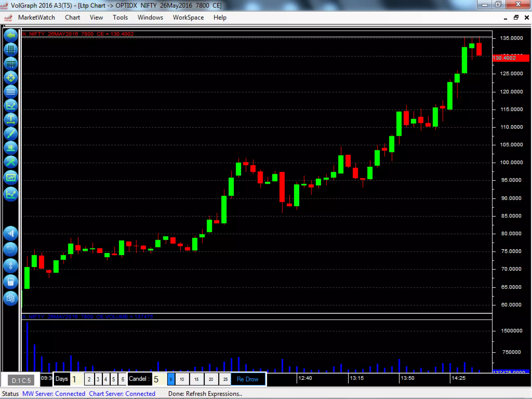
Task: Toggle the horizontal grid lines icon
Action: (11, 64)
